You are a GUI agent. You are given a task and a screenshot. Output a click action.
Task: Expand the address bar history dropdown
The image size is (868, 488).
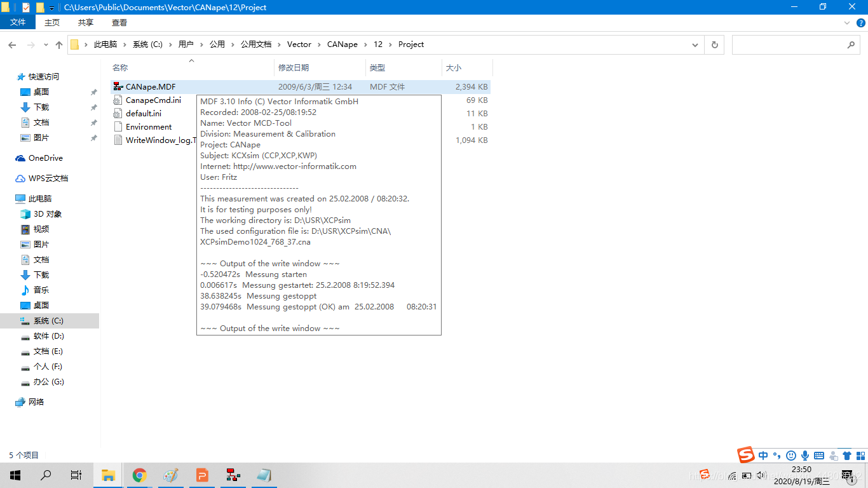[x=695, y=44]
